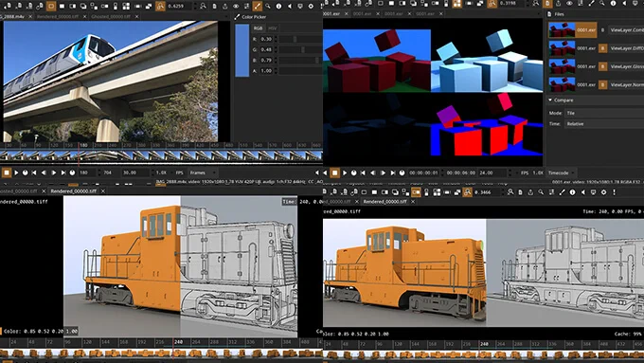Screen dimensions: 644x363
Task: Click frame 240 marker in bottom-left timeline
Action: point(178,342)
